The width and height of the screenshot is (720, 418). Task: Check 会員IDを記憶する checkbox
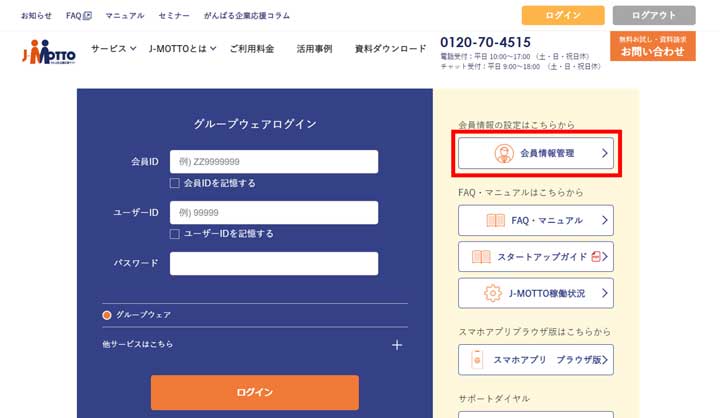[174, 183]
